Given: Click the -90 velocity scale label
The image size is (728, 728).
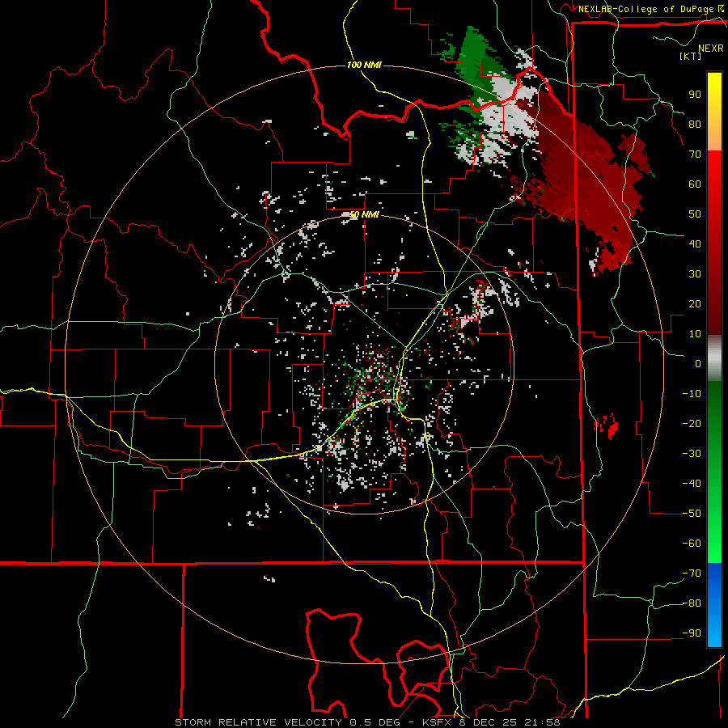Looking at the screenshot, I should [x=692, y=633].
